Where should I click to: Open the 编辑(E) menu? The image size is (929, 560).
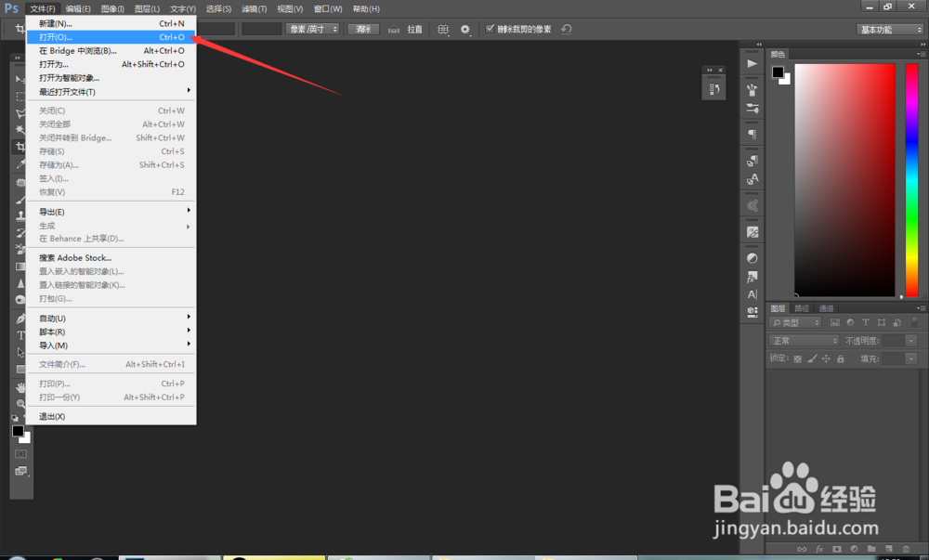pos(78,9)
